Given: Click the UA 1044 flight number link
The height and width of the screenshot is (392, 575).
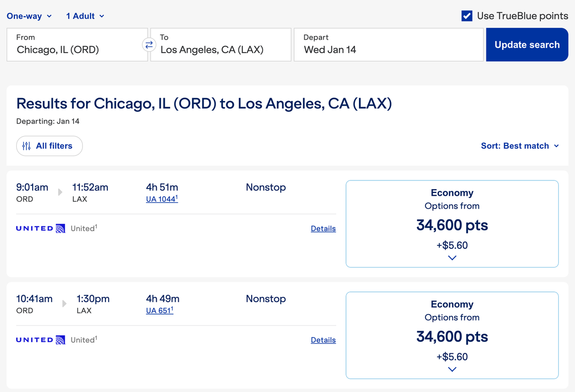Looking at the screenshot, I should coord(161,199).
